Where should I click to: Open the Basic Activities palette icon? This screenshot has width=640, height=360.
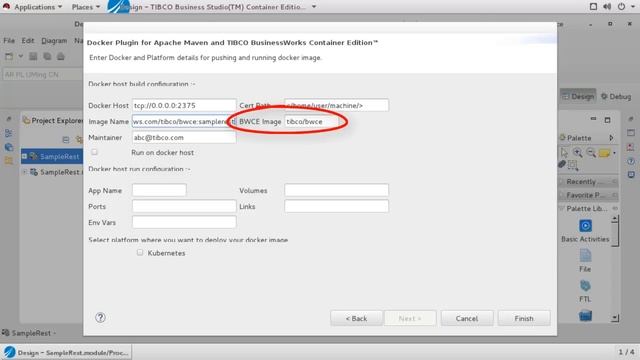pos(585,226)
